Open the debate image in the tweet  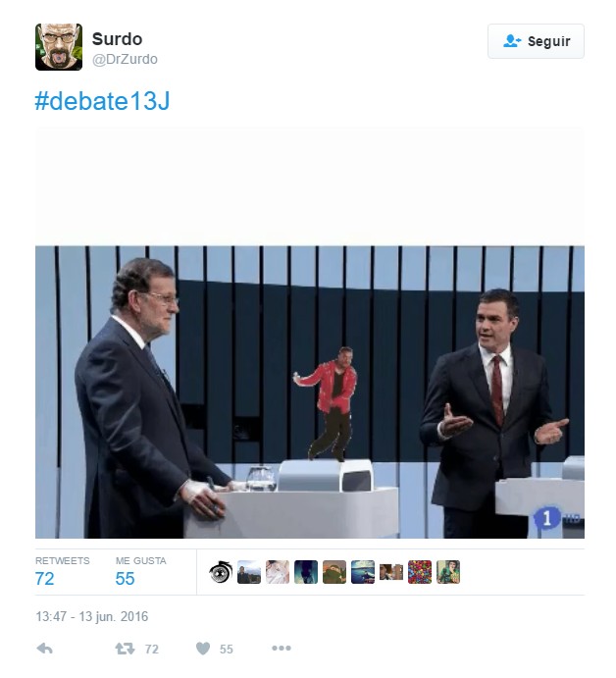[310, 391]
